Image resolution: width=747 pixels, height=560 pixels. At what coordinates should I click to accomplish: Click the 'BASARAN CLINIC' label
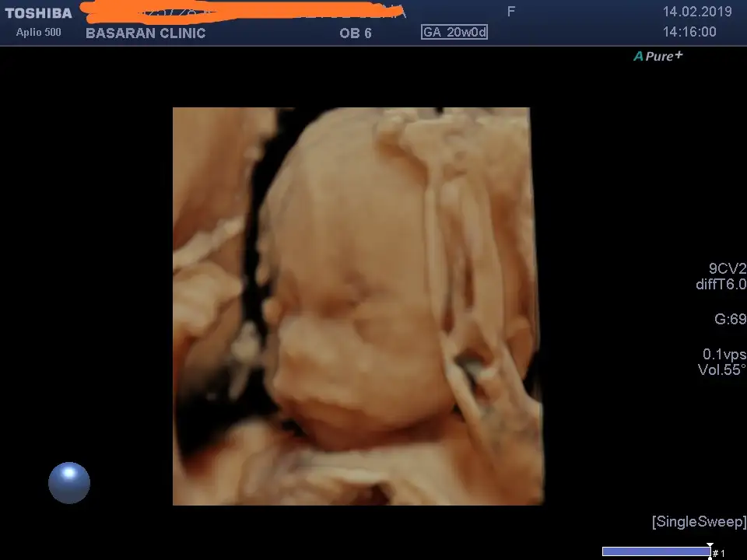point(146,33)
